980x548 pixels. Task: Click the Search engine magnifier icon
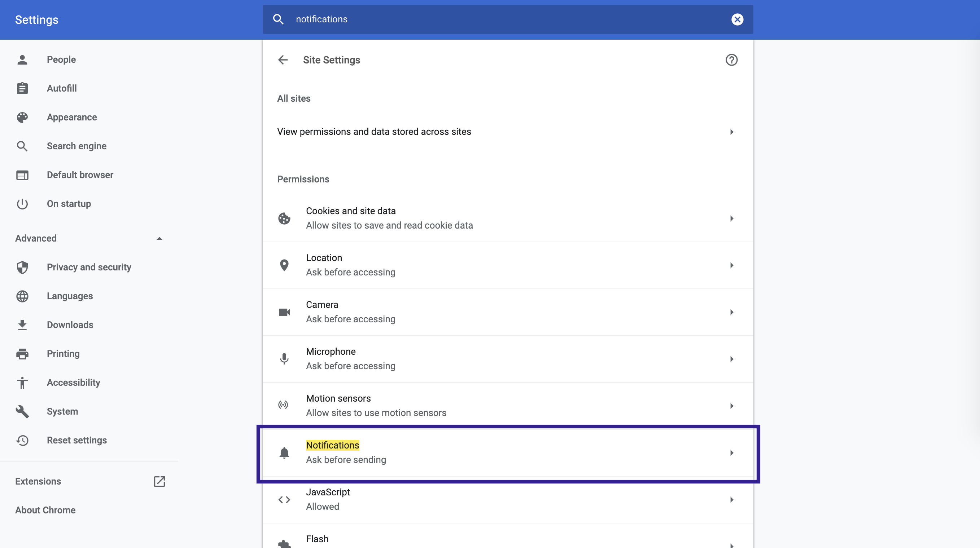(22, 146)
